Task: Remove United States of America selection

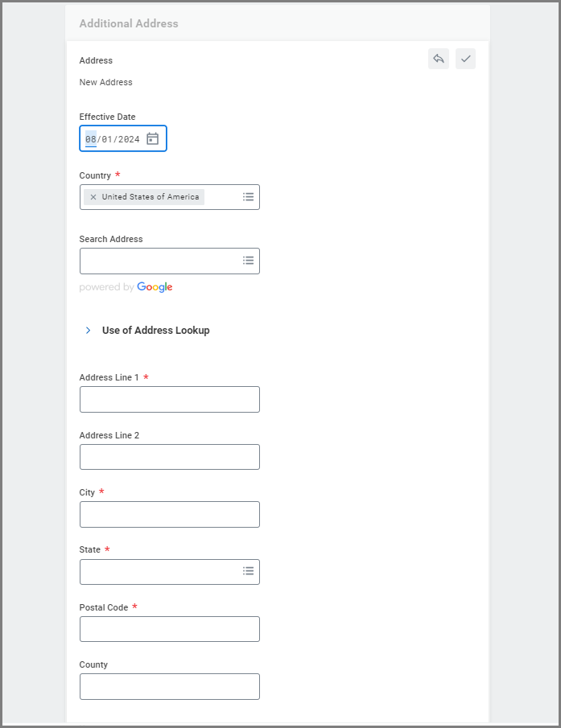Action: point(93,197)
